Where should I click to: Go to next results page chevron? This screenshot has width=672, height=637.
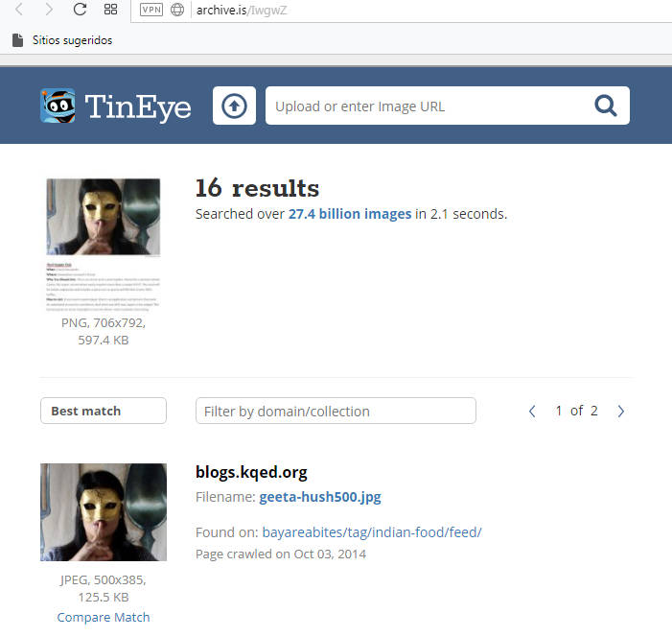point(621,411)
